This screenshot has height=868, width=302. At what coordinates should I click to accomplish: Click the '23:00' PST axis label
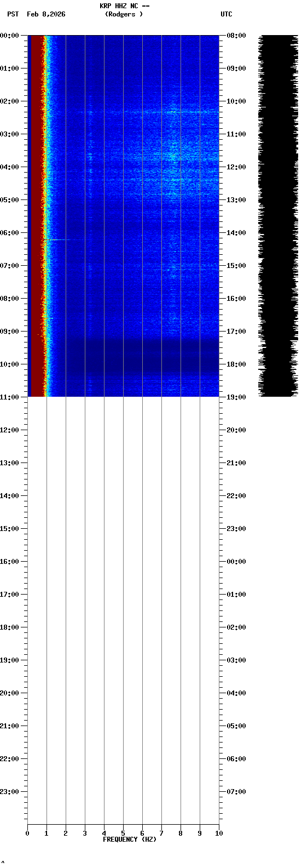click(x=9, y=792)
